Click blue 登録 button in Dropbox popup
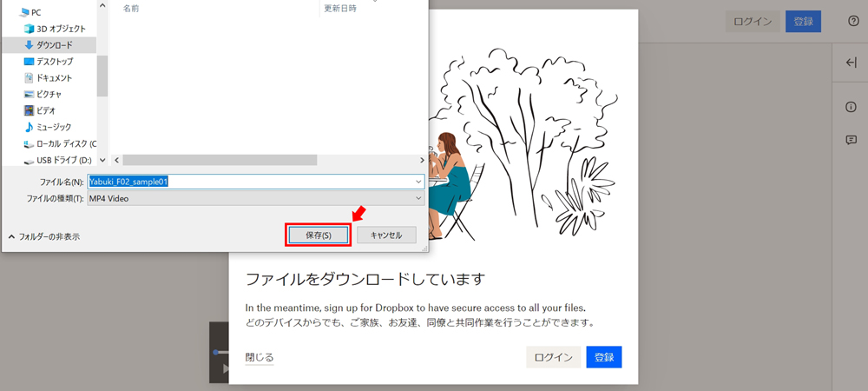Image resolution: width=868 pixels, height=391 pixels. (x=604, y=357)
